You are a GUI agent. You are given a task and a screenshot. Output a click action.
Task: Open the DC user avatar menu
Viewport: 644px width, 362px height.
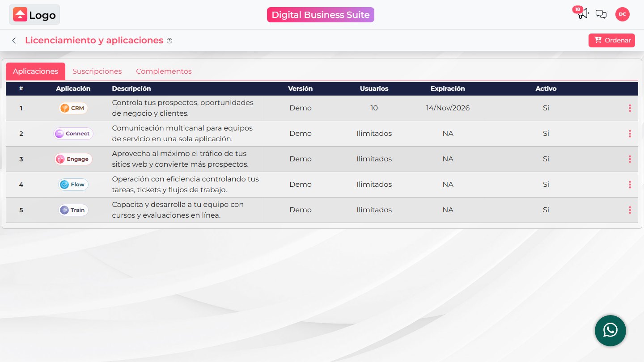(622, 14)
